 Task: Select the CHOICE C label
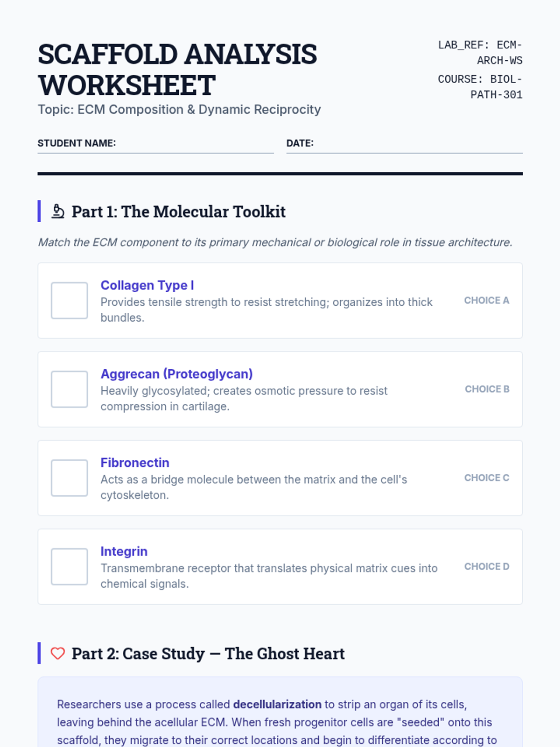(x=487, y=478)
